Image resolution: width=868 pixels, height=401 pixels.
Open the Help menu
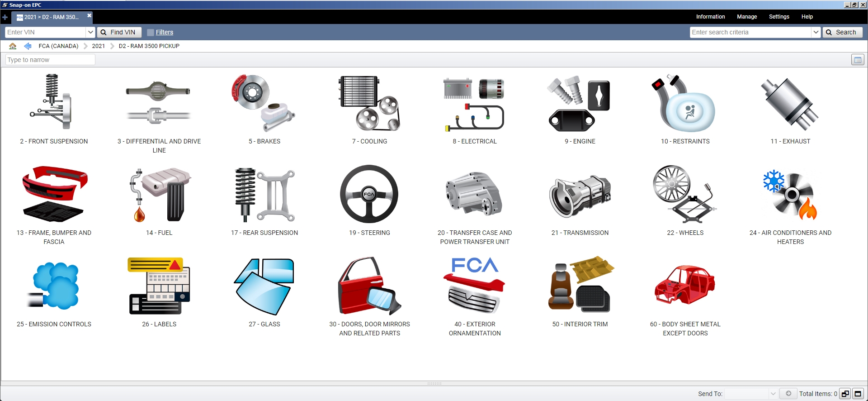pyautogui.click(x=807, y=17)
